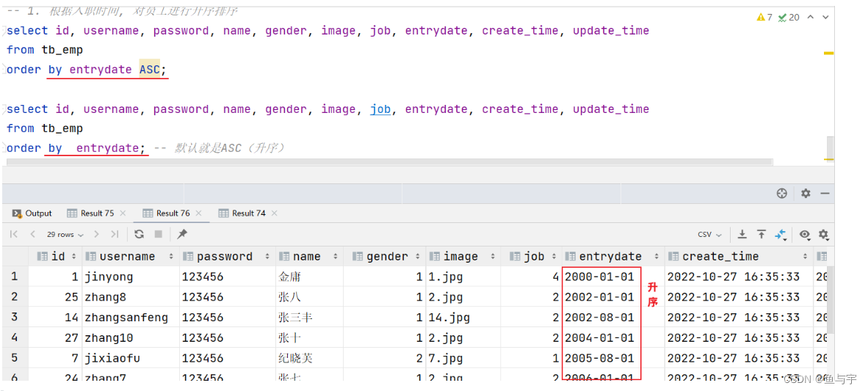Select the 2005-08-01 entrydate cell
This screenshot has height=391, width=868.
click(x=613, y=359)
